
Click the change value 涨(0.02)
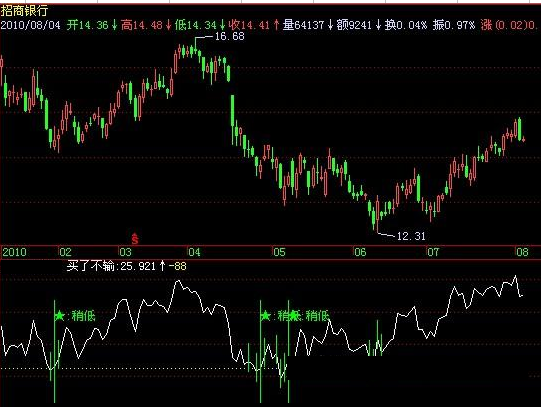[504, 25]
